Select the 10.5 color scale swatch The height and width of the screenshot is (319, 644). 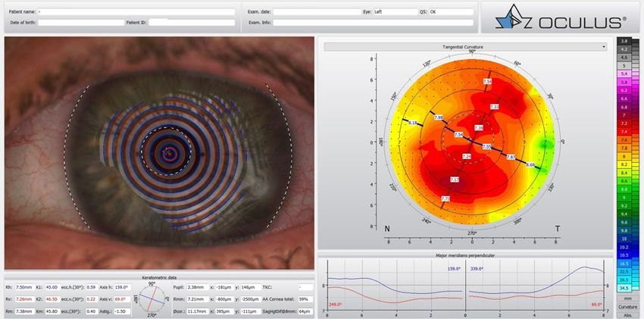[x=624, y=255]
